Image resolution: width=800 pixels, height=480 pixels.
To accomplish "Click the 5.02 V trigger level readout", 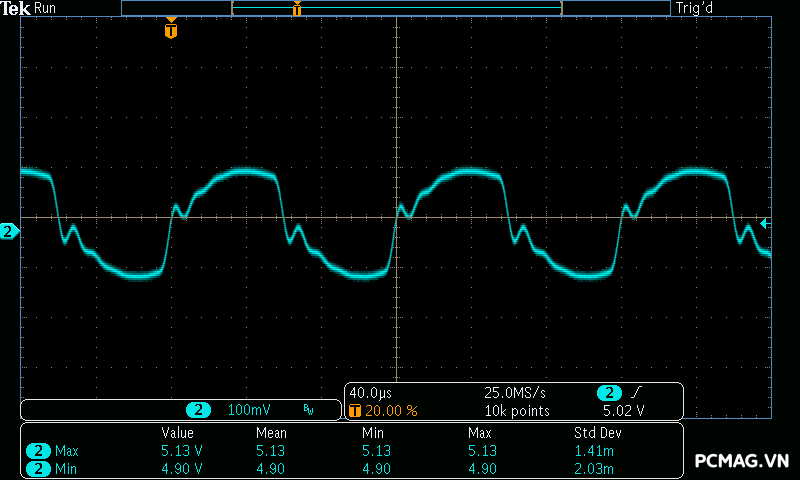I will click(x=623, y=411).
